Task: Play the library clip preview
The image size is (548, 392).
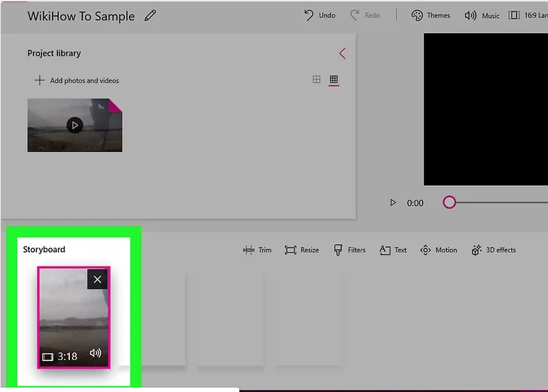Action: [x=75, y=125]
